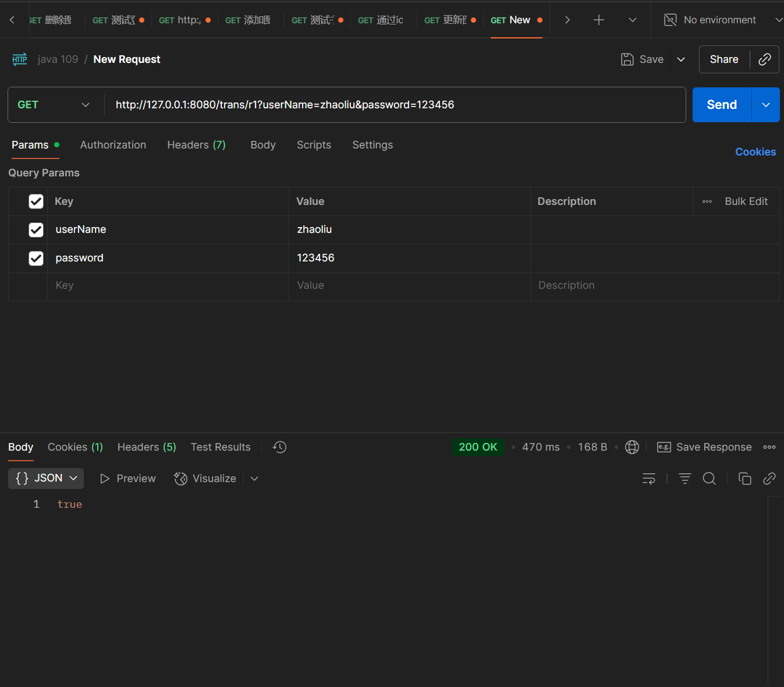
Task: Open Save options dropdown arrow
Action: tap(681, 59)
